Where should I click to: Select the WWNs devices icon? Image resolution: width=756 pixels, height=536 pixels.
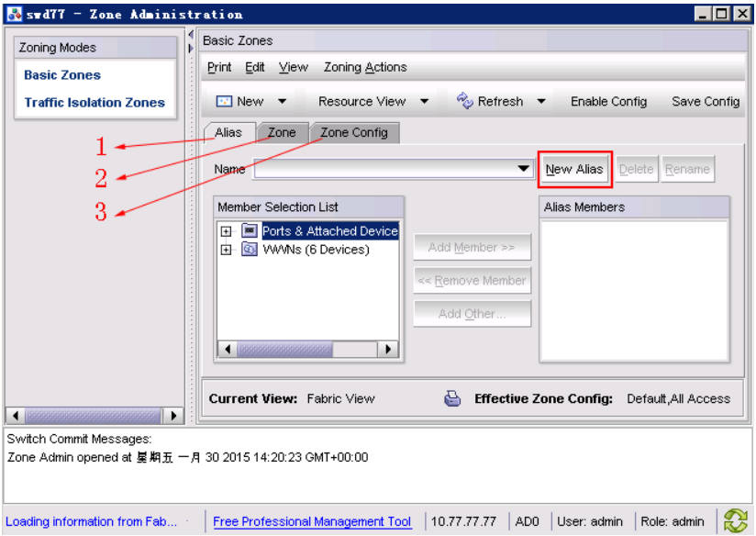pos(250,250)
